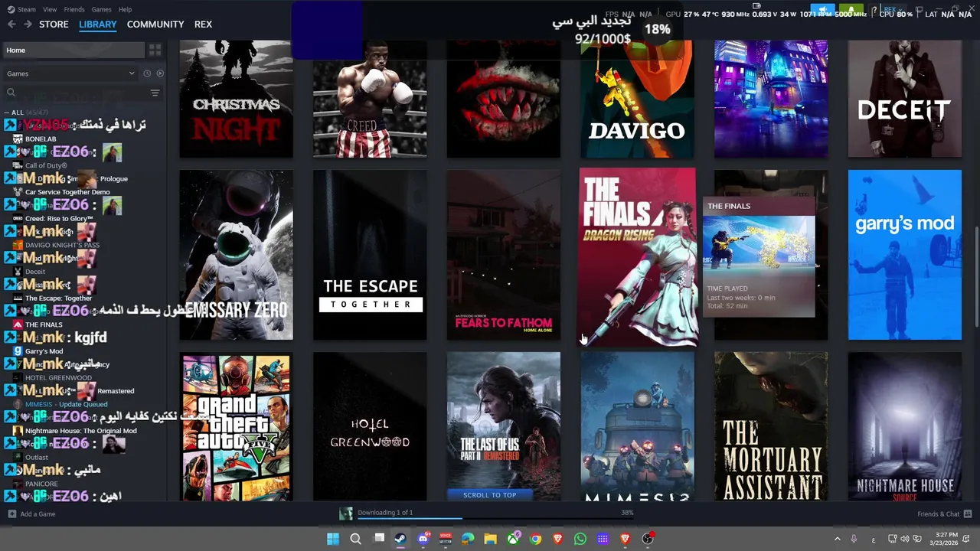Select Car Service Together Demo in sidebar

pyautogui.click(x=67, y=192)
